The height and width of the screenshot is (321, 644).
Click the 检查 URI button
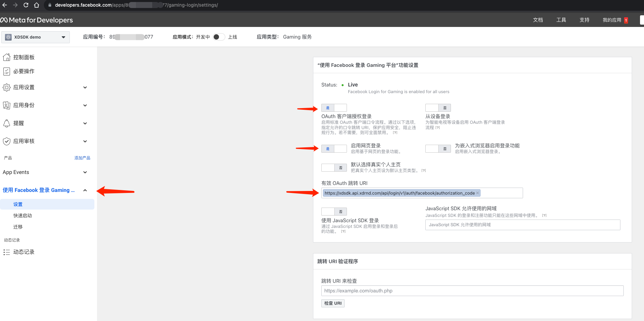pos(333,303)
